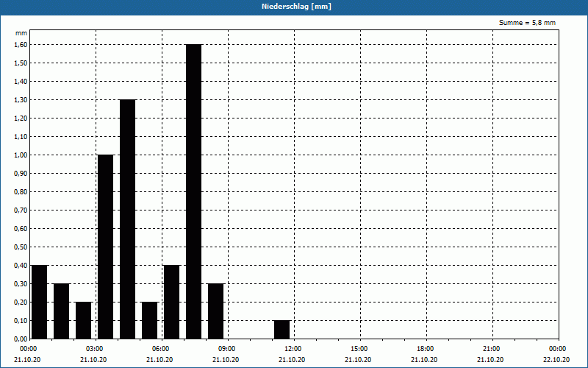Click the 21.10.20 date under 18:00
The width and height of the screenshot is (588, 368).
(424, 360)
